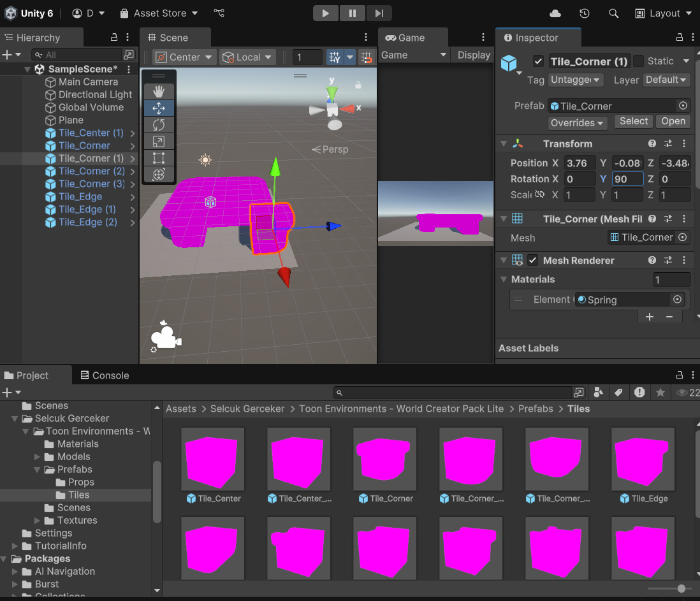Select the Rect tool
This screenshot has height=601, width=700.
(x=159, y=158)
